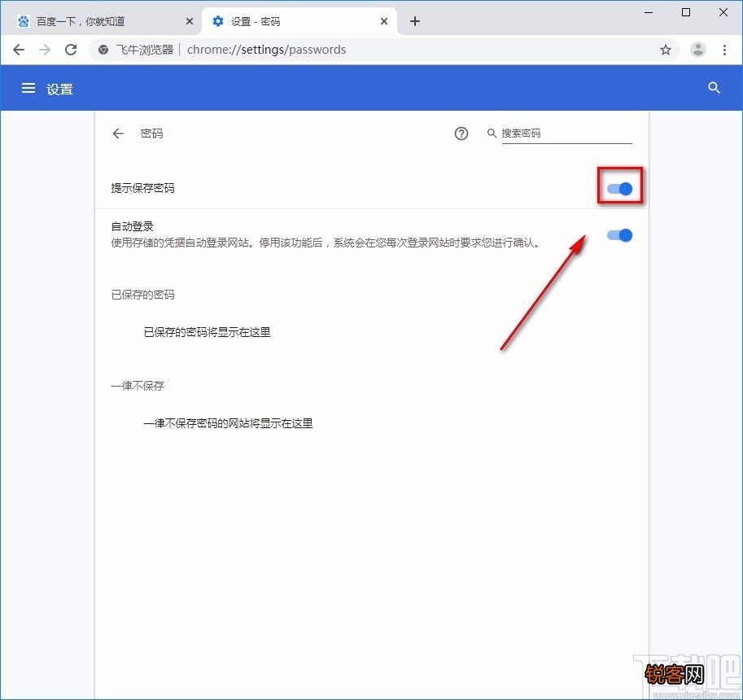The height and width of the screenshot is (700, 743).
Task: Open a new tab with the plus button
Action: [x=415, y=21]
